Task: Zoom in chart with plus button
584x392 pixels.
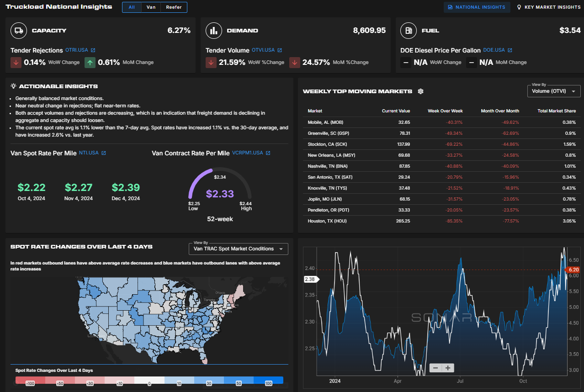Action: pyautogui.click(x=448, y=368)
